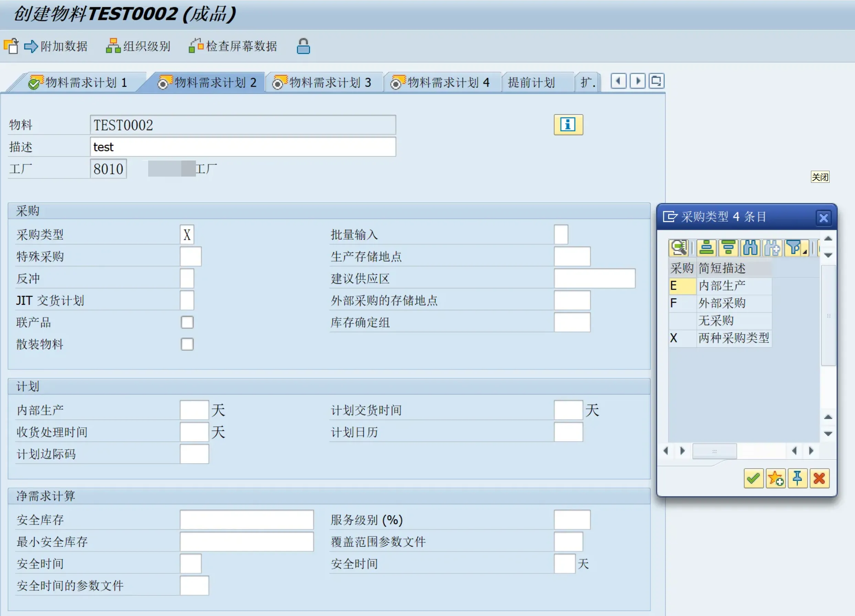Viewport: 855px width, 616px height.
Task: Click the add-to-favorites star icon
Action: (776, 479)
